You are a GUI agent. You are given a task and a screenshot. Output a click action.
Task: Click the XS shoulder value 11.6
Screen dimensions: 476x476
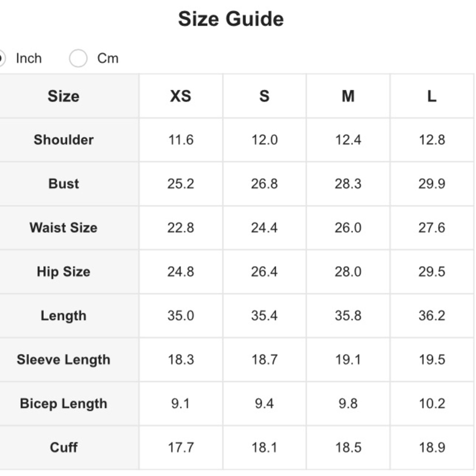[x=180, y=140]
